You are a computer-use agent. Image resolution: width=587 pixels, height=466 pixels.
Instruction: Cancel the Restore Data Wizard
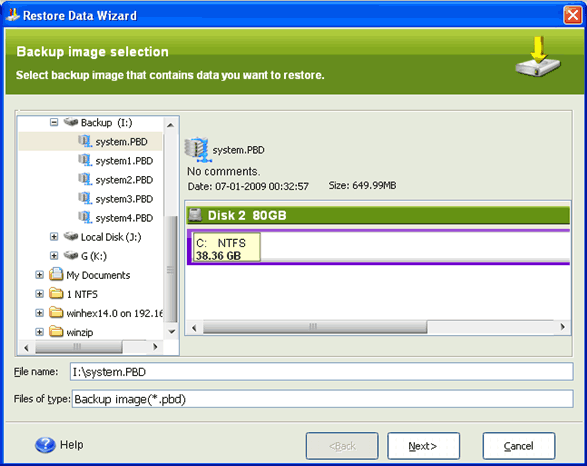[x=518, y=446]
